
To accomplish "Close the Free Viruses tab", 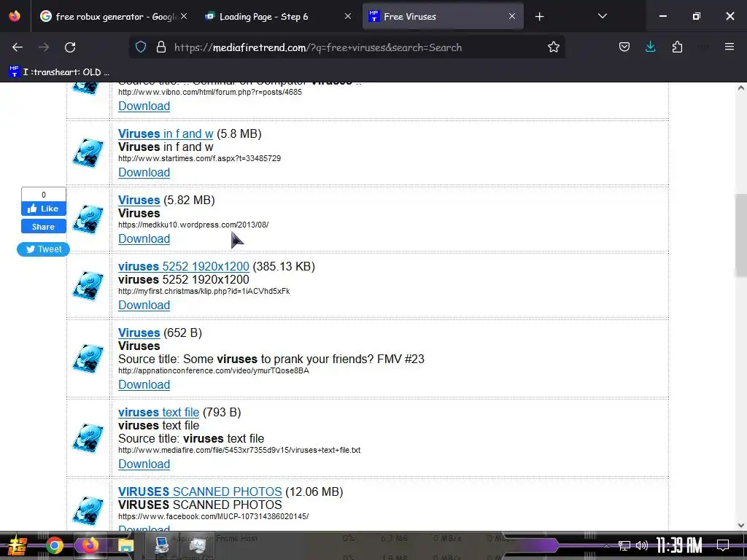I will pos(511,17).
